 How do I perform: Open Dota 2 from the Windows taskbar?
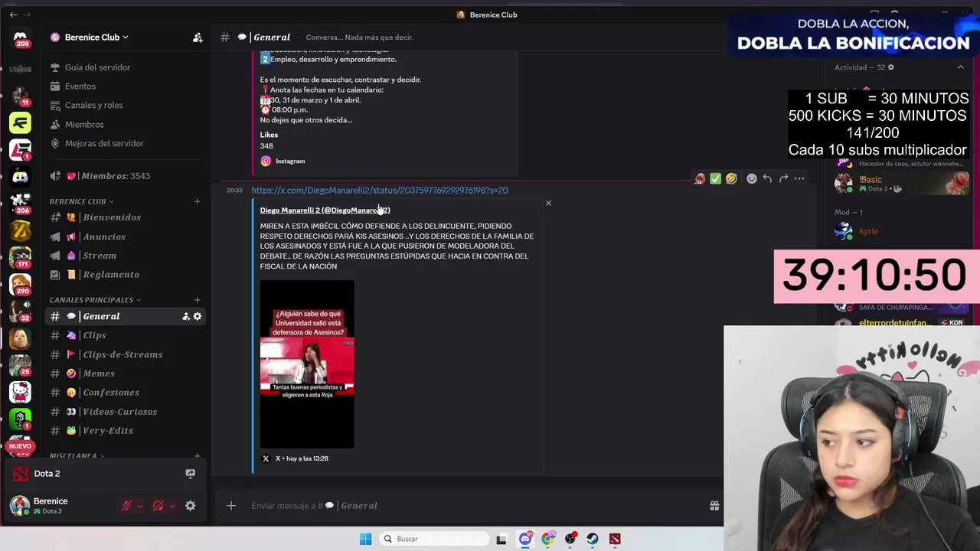[615, 539]
